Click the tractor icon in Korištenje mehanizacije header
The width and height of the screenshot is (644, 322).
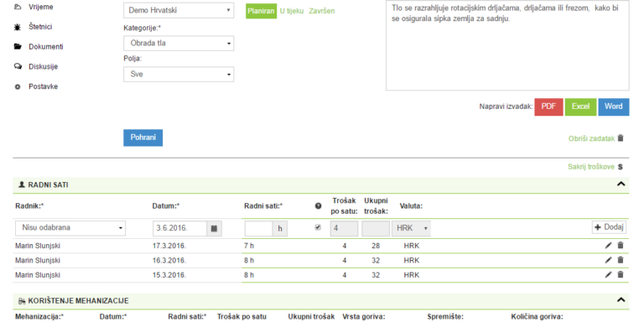tap(22, 301)
